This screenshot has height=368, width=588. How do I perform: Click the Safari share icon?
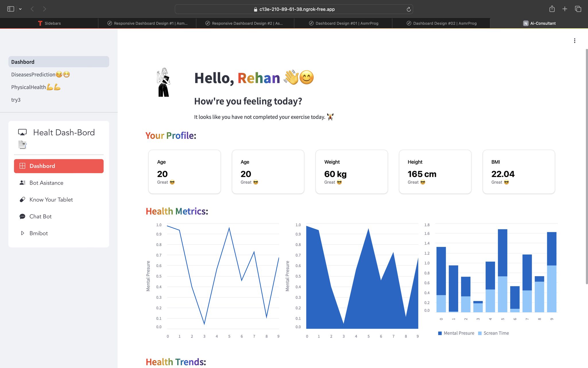click(552, 9)
